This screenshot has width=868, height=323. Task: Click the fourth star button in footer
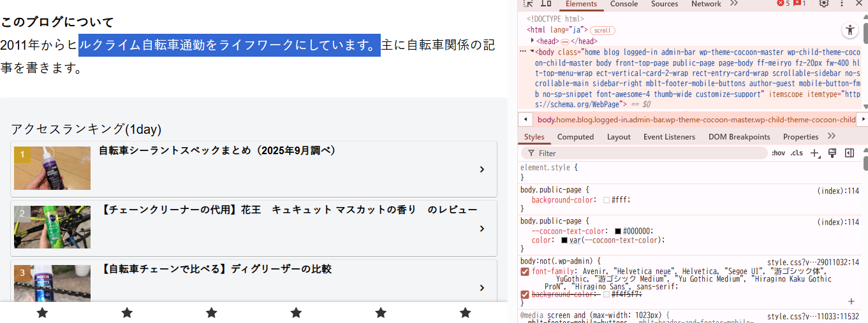[x=296, y=313]
